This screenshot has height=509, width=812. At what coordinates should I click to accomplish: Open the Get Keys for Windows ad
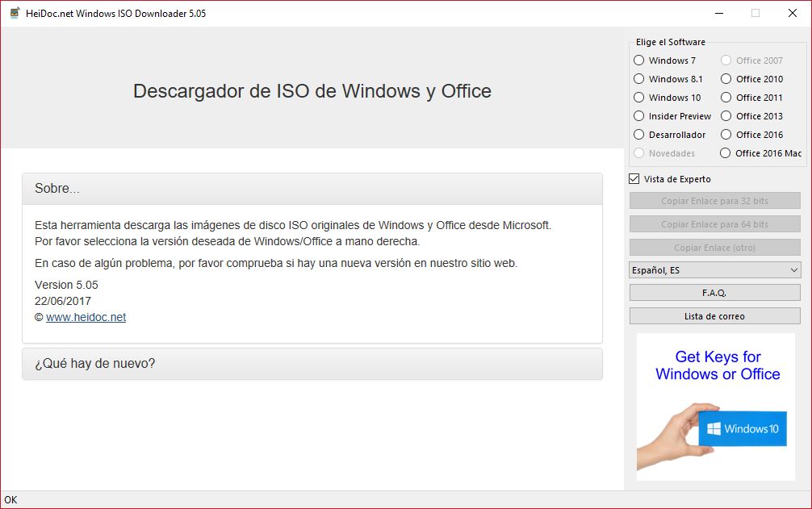tap(715, 407)
